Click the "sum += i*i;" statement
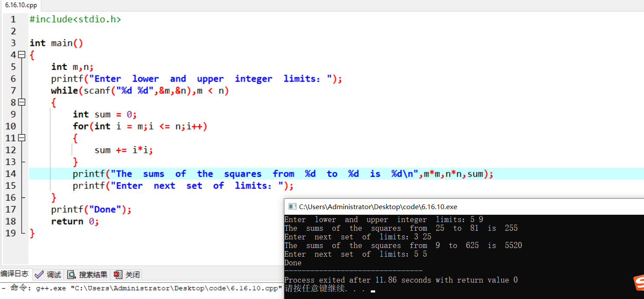This screenshot has width=644, height=299. (x=124, y=150)
